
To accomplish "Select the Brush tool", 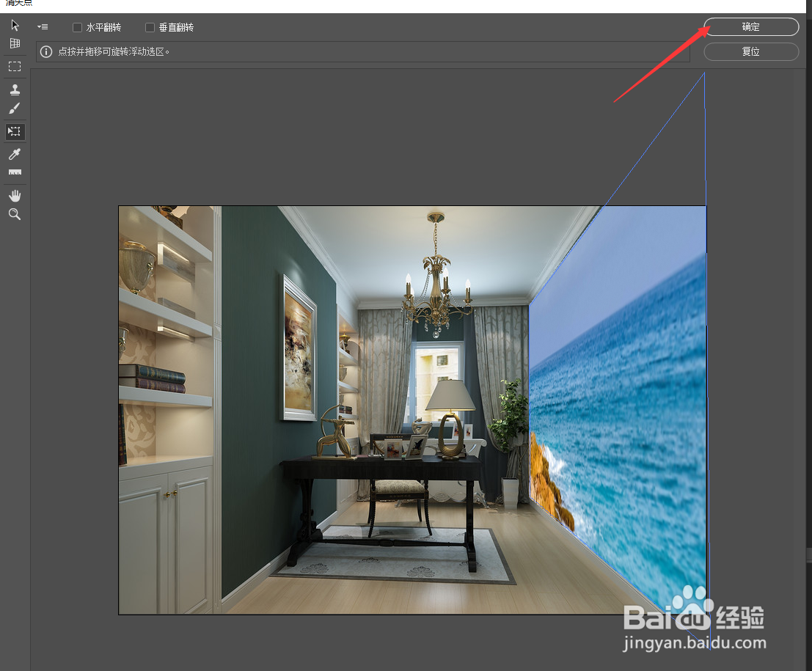I will [15, 109].
